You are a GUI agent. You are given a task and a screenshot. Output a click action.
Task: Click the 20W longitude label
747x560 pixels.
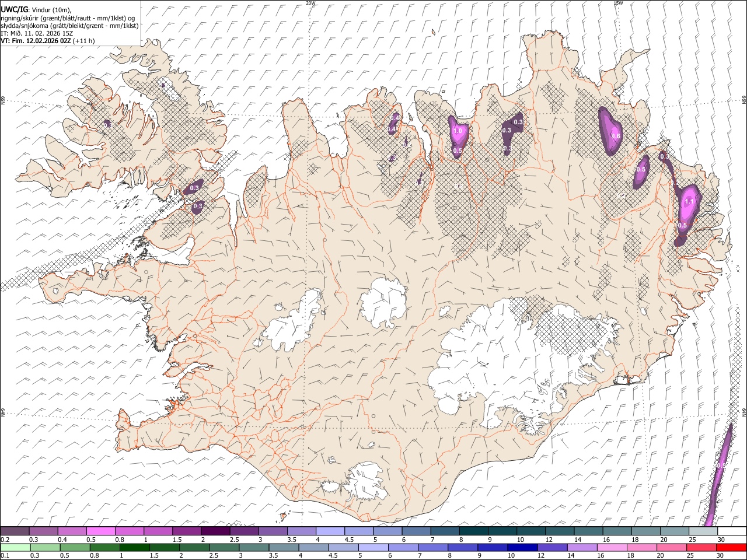coord(311,3)
